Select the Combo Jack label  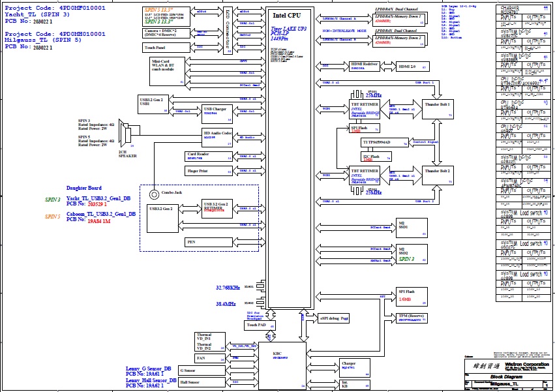point(172,192)
